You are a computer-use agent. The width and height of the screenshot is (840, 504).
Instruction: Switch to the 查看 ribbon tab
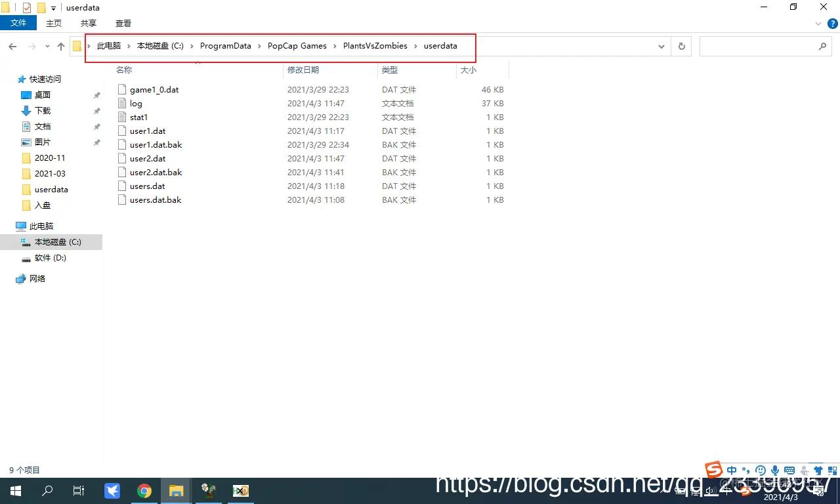(x=123, y=23)
